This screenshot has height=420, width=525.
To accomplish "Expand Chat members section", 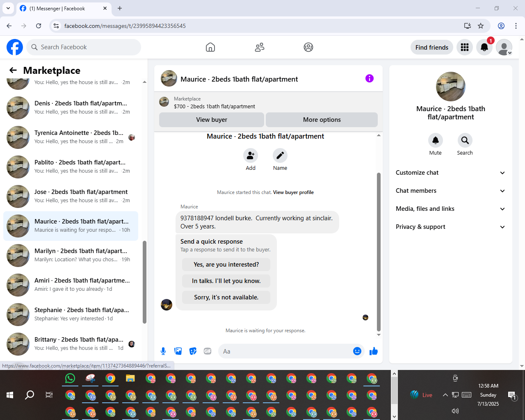I will coord(450,191).
